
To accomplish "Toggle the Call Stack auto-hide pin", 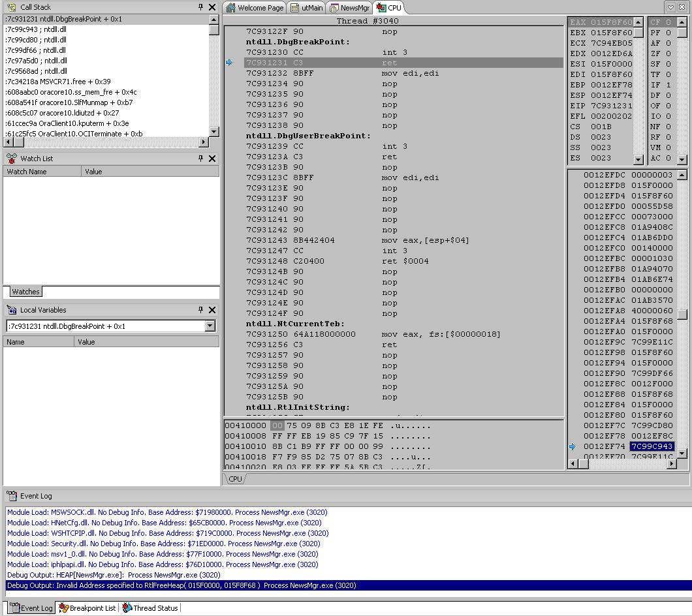I will click(x=200, y=7).
